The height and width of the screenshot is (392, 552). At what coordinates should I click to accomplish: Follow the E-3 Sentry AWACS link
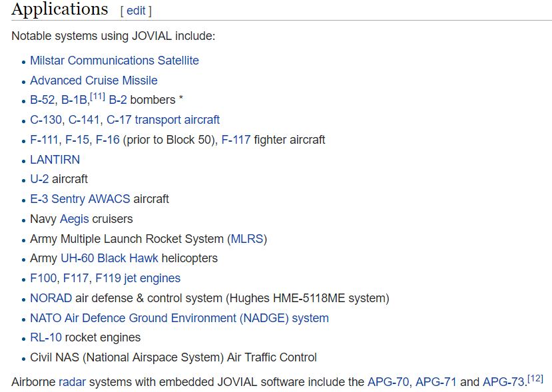click(x=80, y=199)
